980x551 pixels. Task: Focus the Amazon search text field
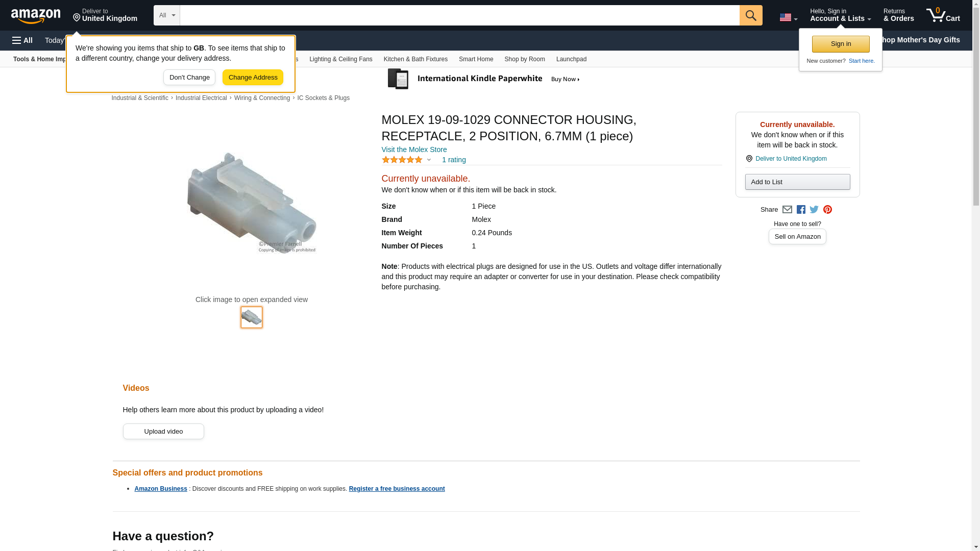[459, 15]
